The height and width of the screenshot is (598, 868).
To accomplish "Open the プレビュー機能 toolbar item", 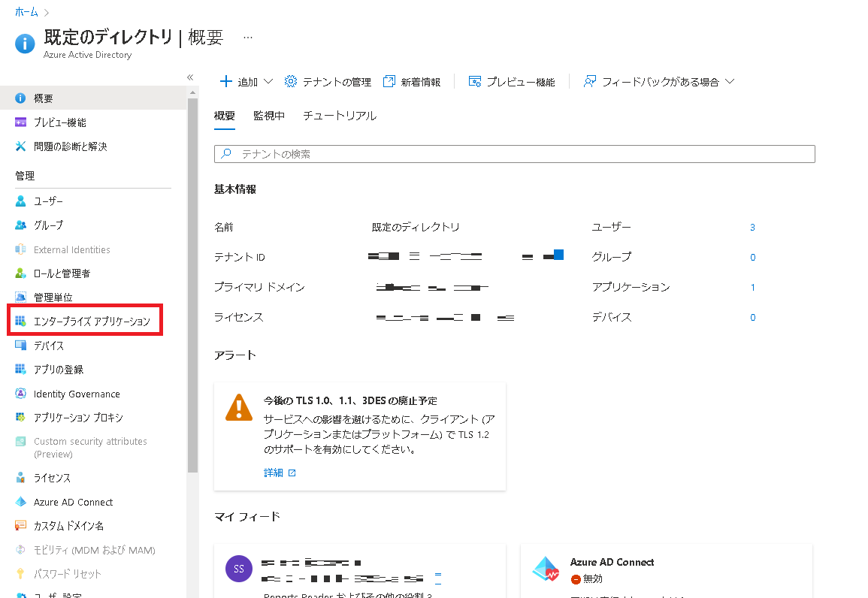I will click(x=512, y=82).
